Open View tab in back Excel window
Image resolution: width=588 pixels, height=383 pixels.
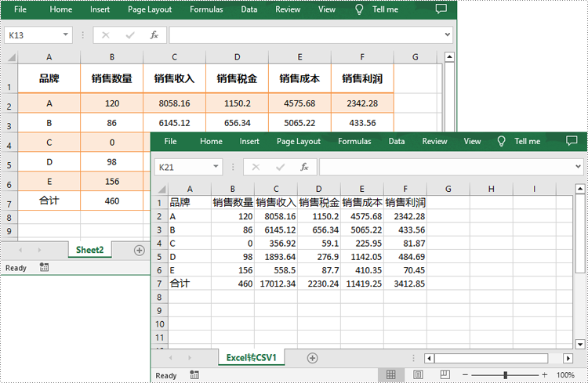(327, 9)
